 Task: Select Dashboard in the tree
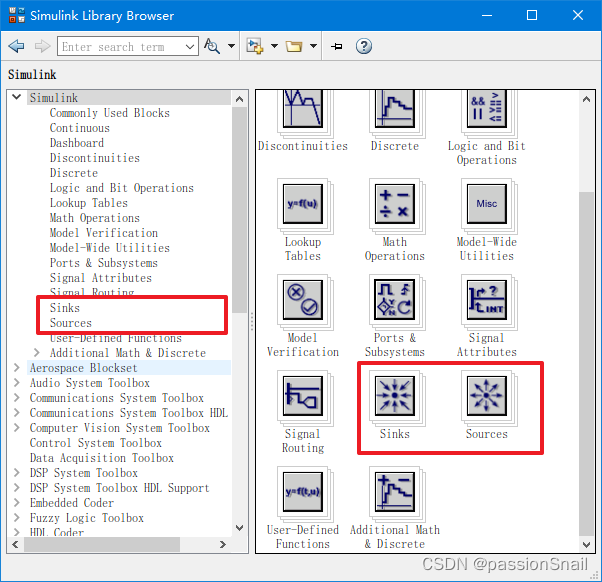(77, 143)
